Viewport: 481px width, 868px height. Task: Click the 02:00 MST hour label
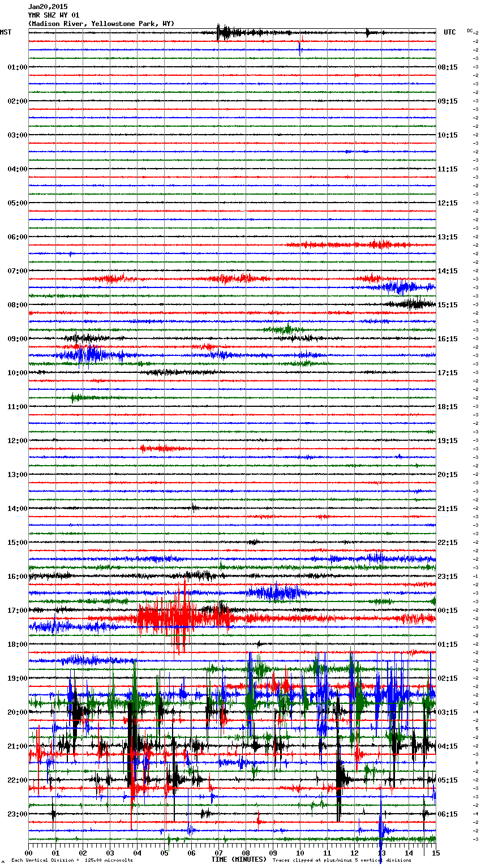point(18,101)
